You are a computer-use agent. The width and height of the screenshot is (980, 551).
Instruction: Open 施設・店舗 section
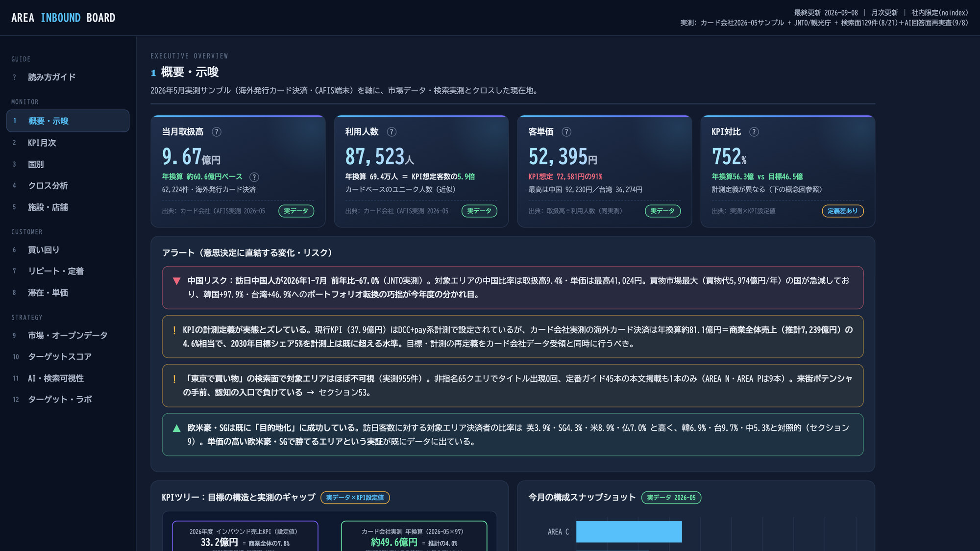[x=68, y=207]
